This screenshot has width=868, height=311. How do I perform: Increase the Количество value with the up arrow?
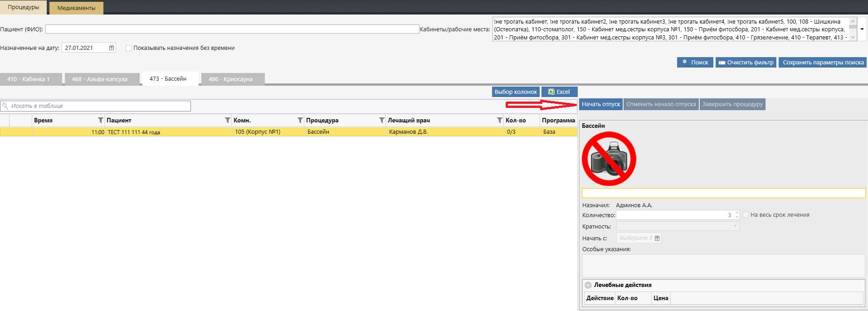click(x=736, y=213)
